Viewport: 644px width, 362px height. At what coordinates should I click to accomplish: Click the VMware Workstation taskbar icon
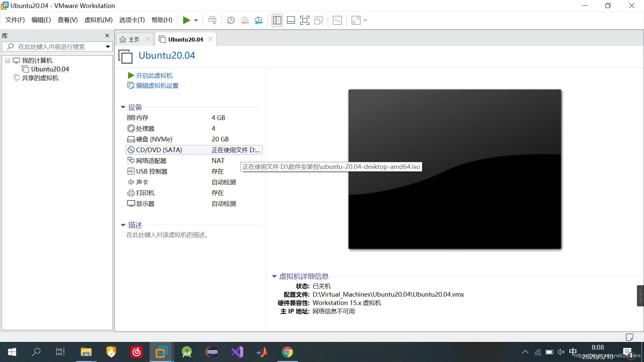[x=161, y=352]
